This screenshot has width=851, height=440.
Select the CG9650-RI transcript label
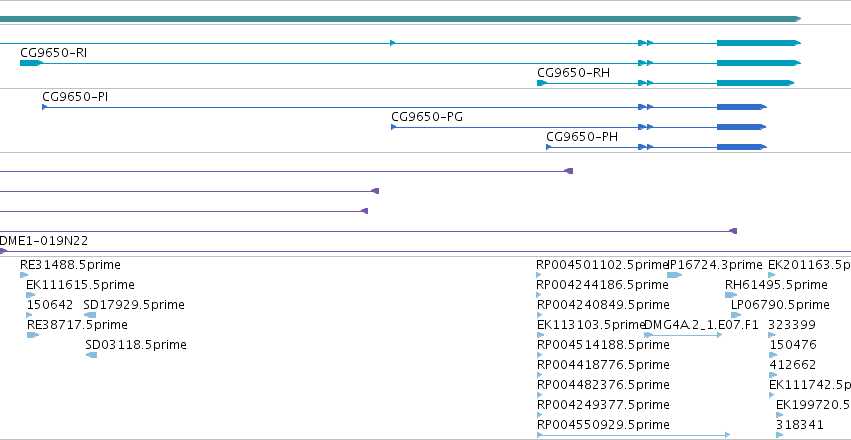point(53,53)
